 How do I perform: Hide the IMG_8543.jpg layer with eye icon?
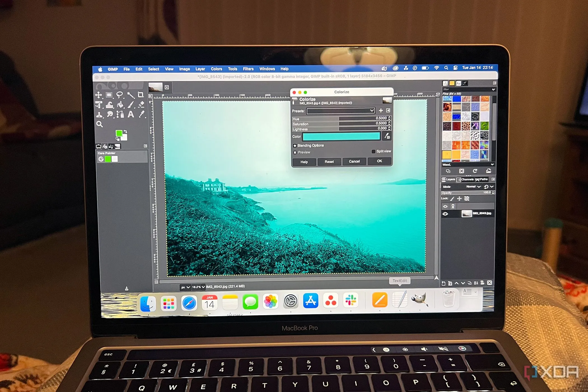pos(445,214)
